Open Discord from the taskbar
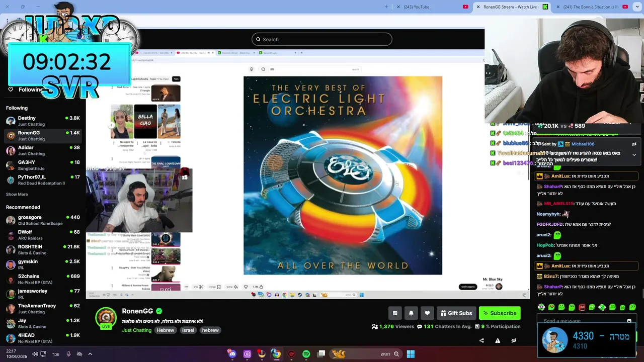644x362 pixels. click(x=232, y=354)
